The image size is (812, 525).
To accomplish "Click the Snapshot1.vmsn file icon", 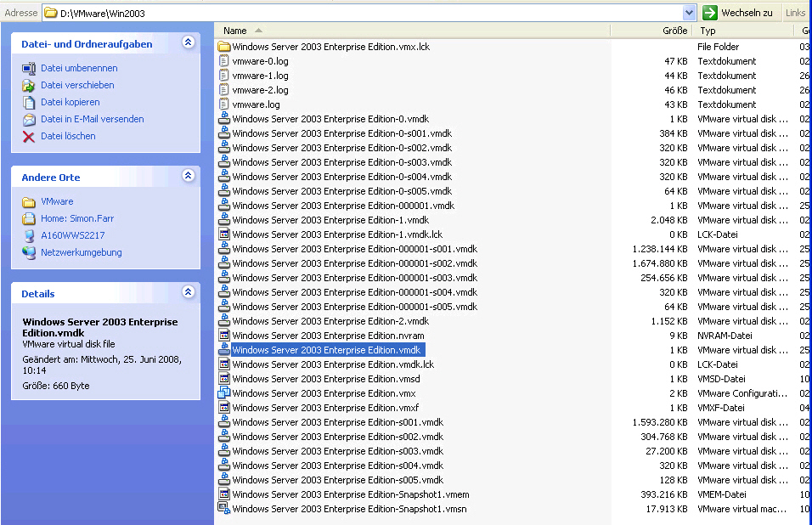I will [x=224, y=509].
